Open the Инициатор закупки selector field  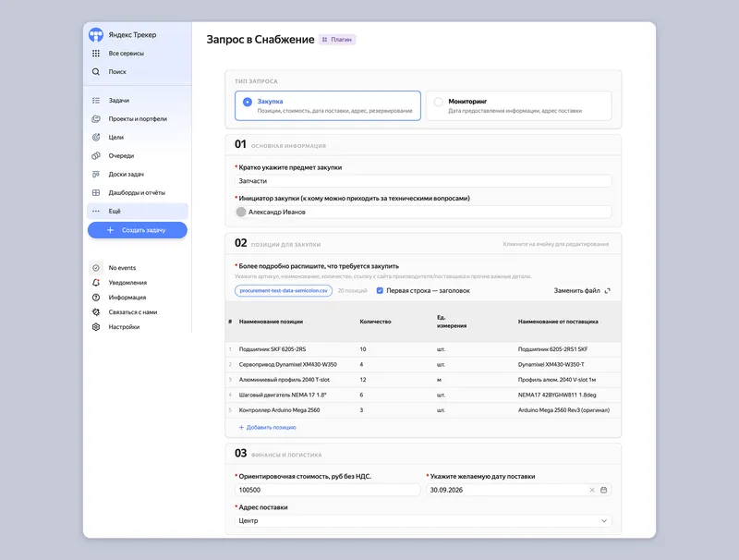(x=423, y=213)
